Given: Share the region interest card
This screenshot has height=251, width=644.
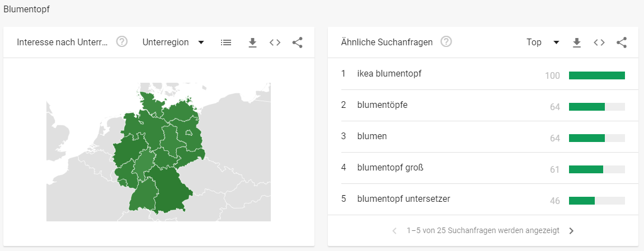Looking at the screenshot, I should (297, 42).
